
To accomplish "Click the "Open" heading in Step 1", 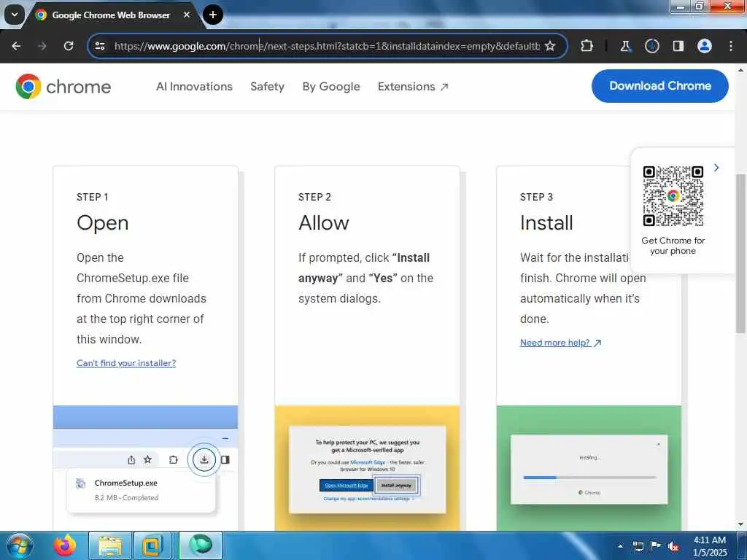I will pos(102,223).
